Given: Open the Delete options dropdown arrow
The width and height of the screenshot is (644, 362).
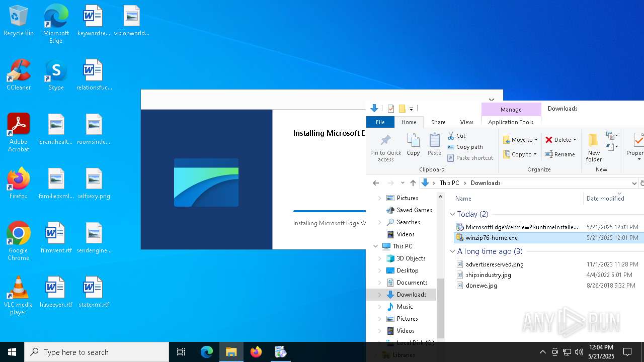Looking at the screenshot, I should [575, 140].
